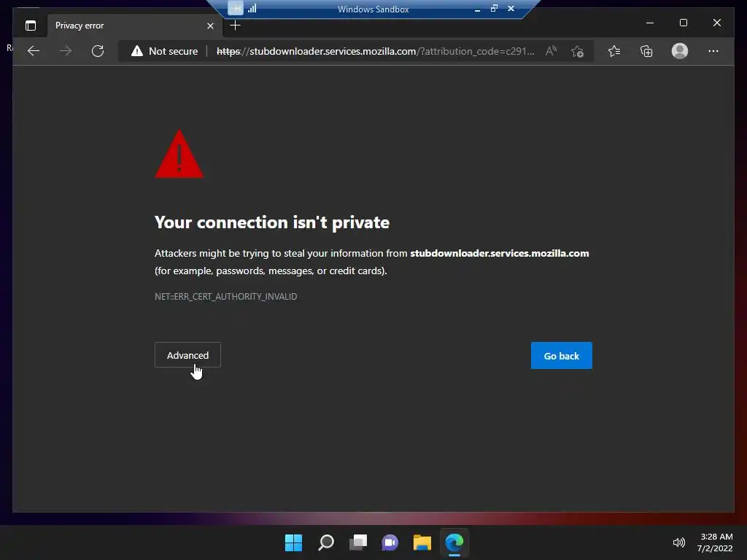
Task: Add page to favorites star icon
Action: click(x=578, y=51)
